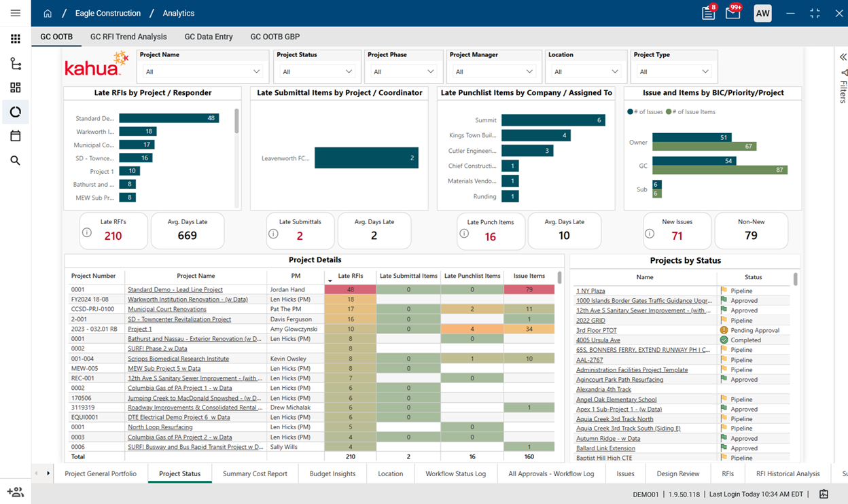Screen dimensions: 848x504
Task: Open the Summary Cost Report page tab
Action: click(x=255, y=474)
